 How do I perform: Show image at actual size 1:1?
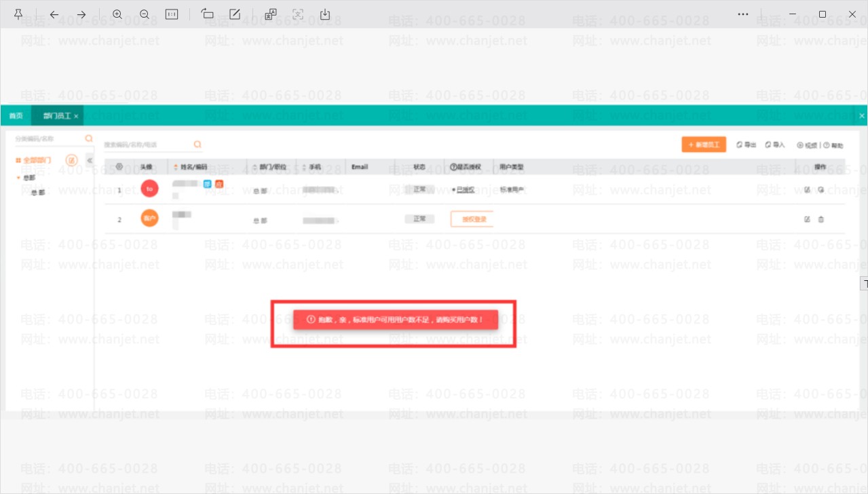tap(172, 14)
